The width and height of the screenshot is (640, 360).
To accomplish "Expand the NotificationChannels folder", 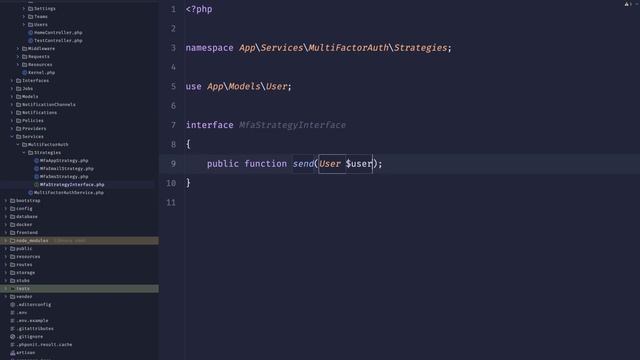I will pyautogui.click(x=12, y=104).
